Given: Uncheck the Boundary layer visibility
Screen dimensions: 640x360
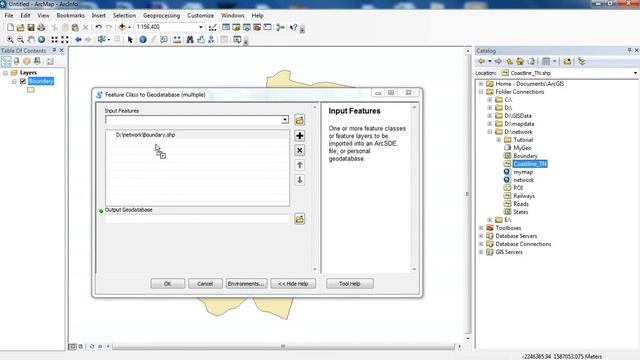Looking at the screenshot, I should coord(23,81).
